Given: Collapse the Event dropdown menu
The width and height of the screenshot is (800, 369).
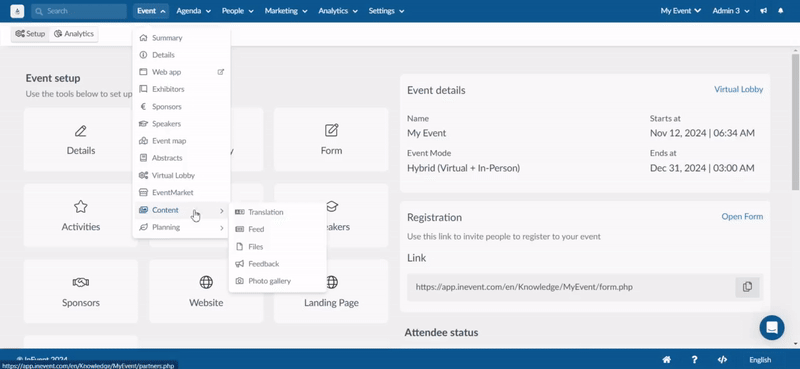Looking at the screenshot, I should coord(151,11).
